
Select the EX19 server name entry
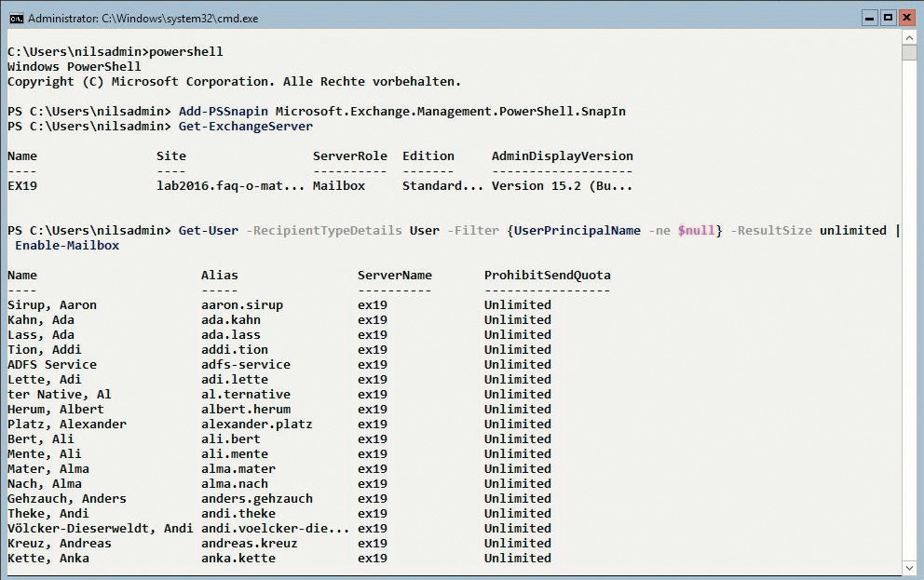pyautogui.click(x=22, y=186)
